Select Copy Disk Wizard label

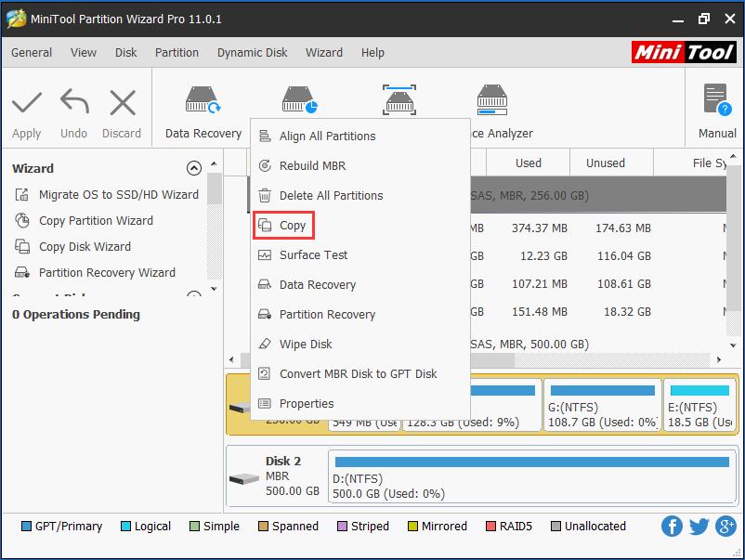85,246
